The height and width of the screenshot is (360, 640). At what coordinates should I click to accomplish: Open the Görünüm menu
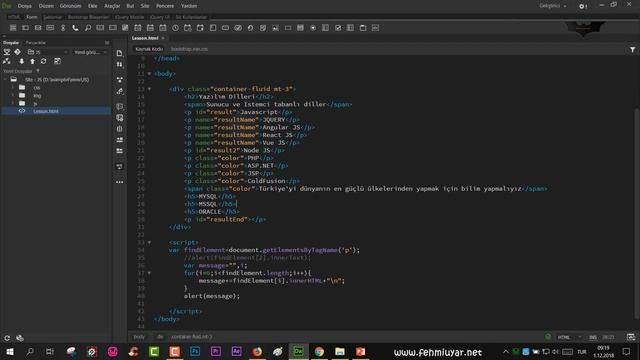[x=71, y=6]
